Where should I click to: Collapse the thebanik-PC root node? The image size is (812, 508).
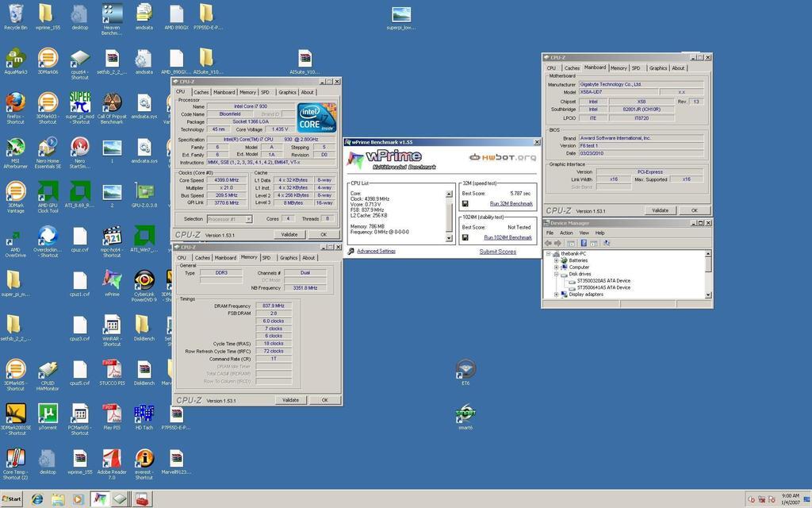click(x=548, y=253)
